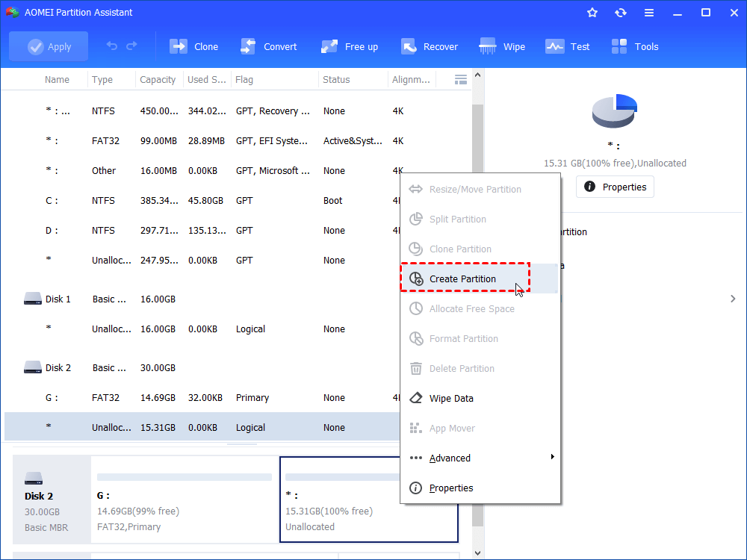Choose Format Partition from context menu
Viewport: 747px width, 560px height.
(x=480, y=338)
